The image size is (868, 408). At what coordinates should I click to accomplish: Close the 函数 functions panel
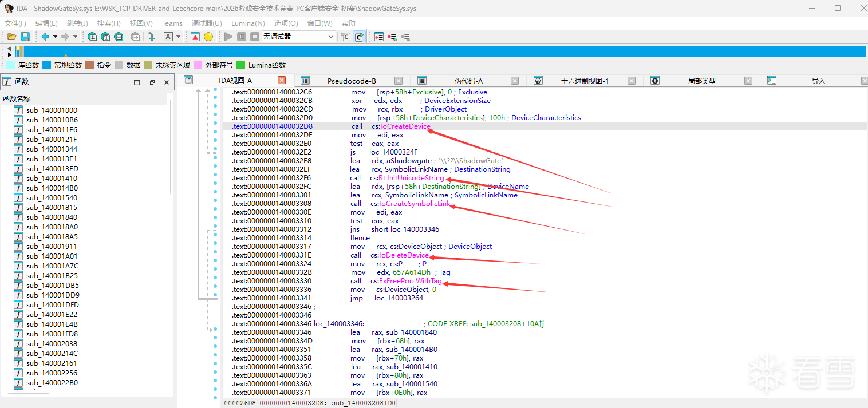[x=167, y=82]
